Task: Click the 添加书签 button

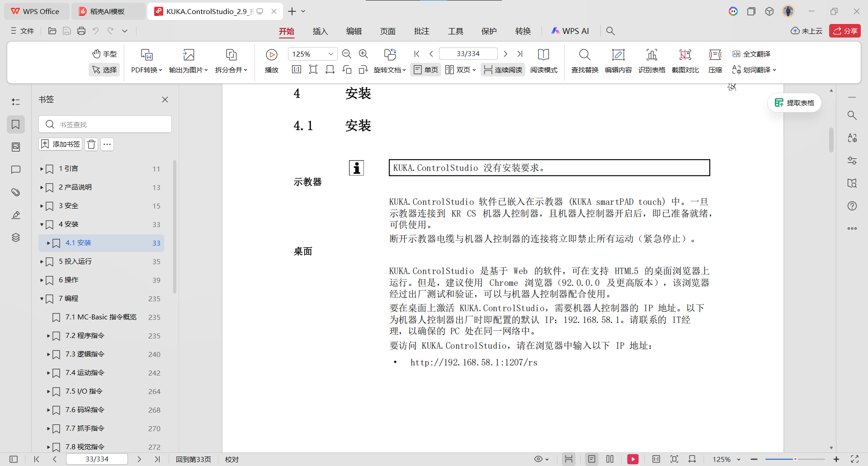Action: pos(61,144)
